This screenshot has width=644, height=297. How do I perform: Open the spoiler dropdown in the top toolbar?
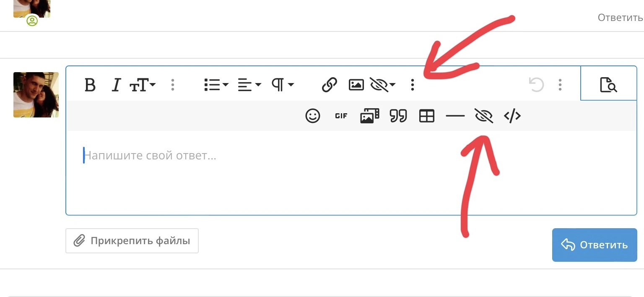383,85
